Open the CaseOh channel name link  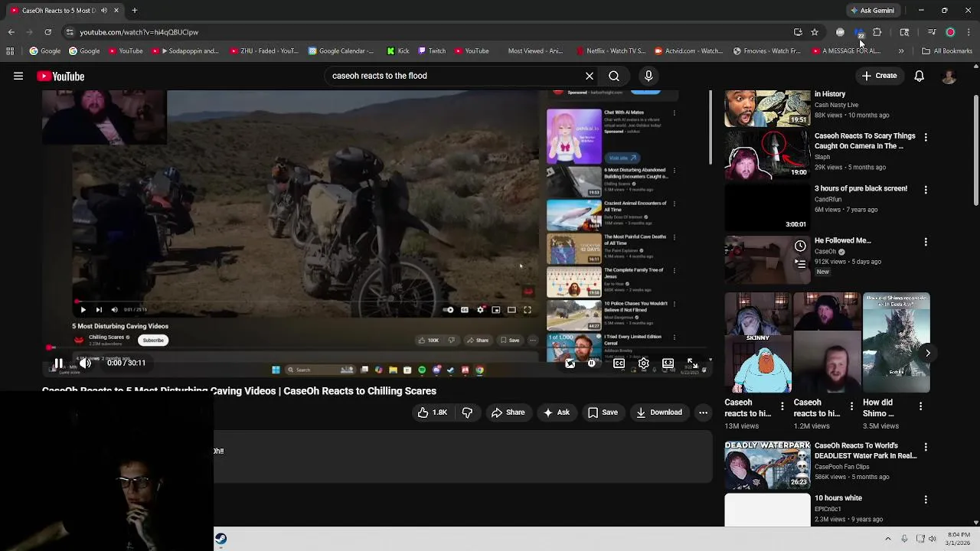(x=825, y=251)
